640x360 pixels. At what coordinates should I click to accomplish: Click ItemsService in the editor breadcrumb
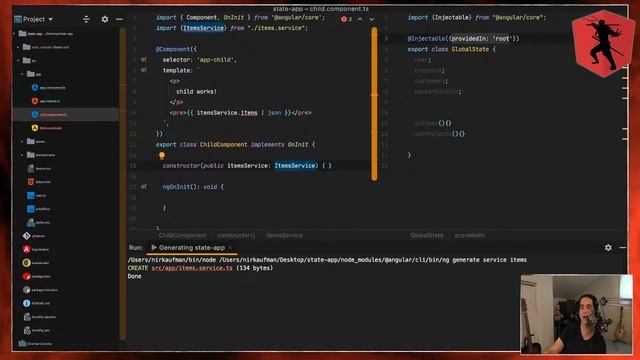coord(284,236)
